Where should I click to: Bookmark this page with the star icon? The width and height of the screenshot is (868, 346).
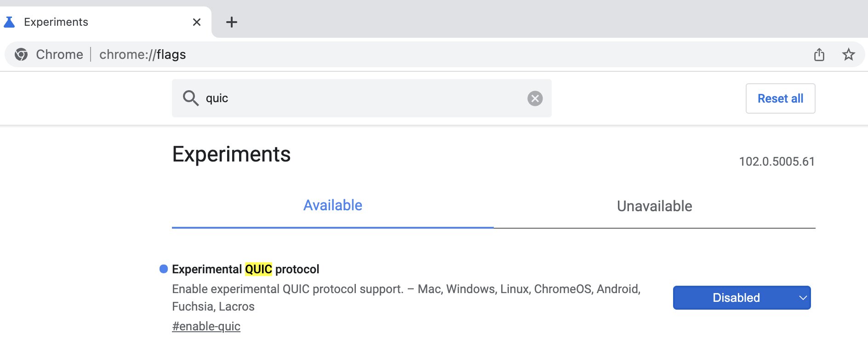point(848,54)
